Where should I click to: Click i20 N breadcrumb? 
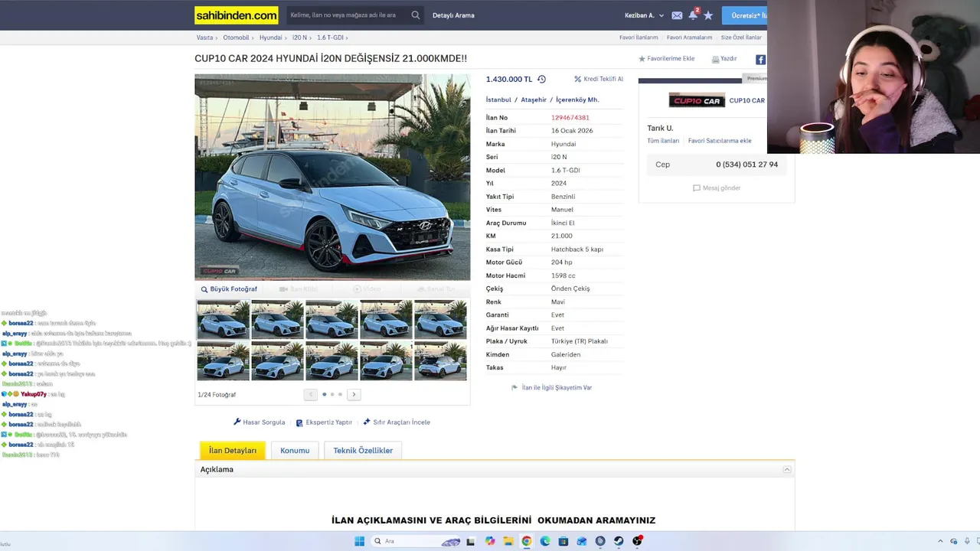coord(299,37)
